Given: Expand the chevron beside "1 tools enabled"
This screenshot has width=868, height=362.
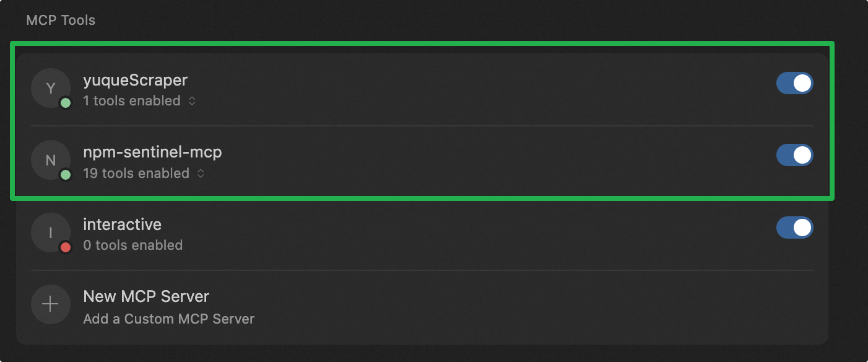Looking at the screenshot, I should (192, 101).
